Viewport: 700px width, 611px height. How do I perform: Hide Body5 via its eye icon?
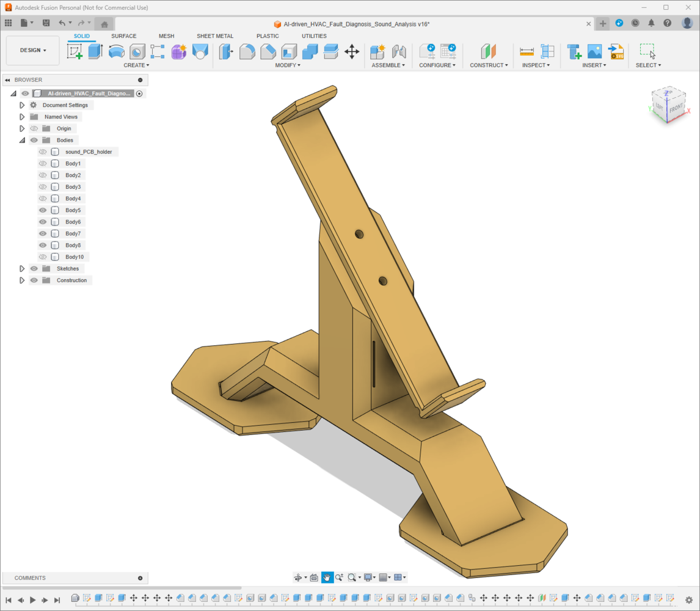[43, 210]
